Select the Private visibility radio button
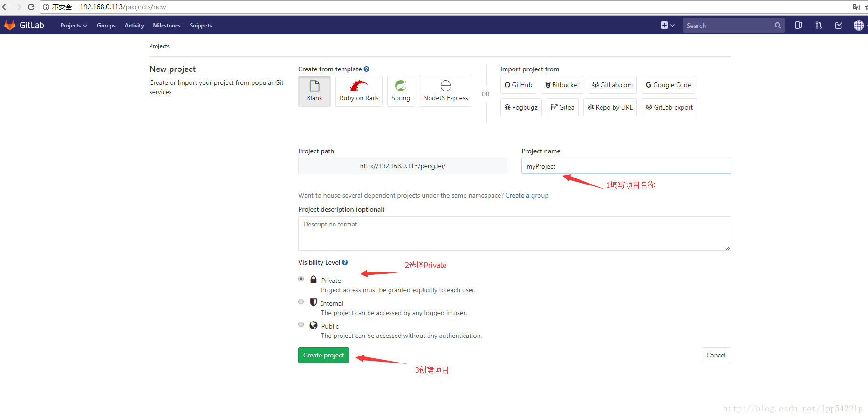The height and width of the screenshot is (418, 868). pos(301,279)
